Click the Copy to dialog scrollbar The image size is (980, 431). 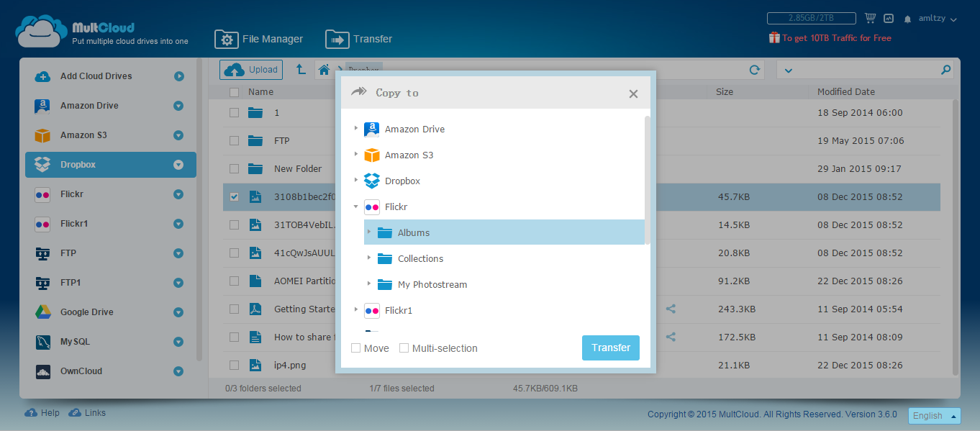coord(648,180)
